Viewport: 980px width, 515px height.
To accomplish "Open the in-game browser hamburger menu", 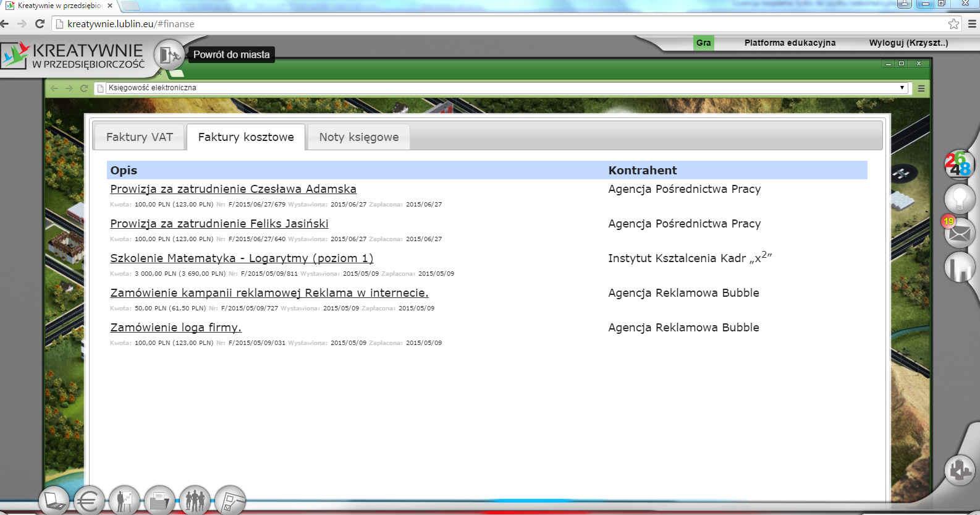I will (921, 88).
